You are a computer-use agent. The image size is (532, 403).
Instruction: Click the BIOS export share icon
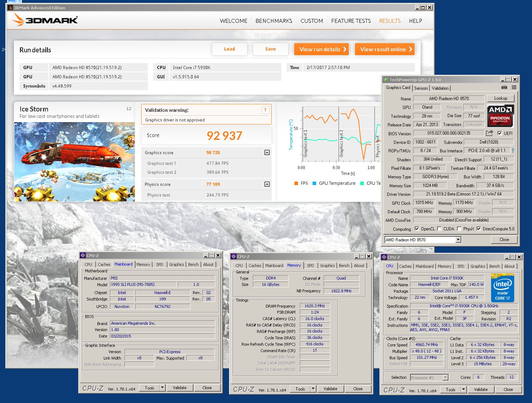coord(490,133)
